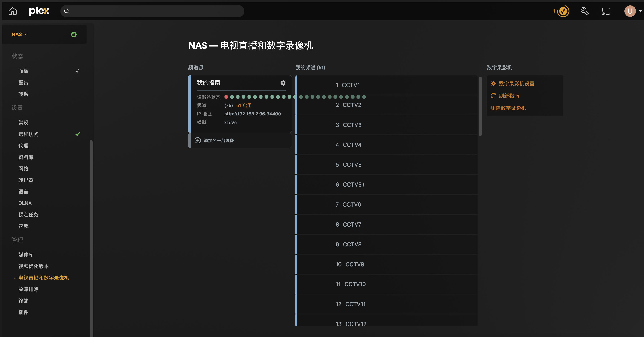Screen dimensions: 644x337
Task: Click the 刷新指南 refresh icon
Action: (x=493, y=96)
